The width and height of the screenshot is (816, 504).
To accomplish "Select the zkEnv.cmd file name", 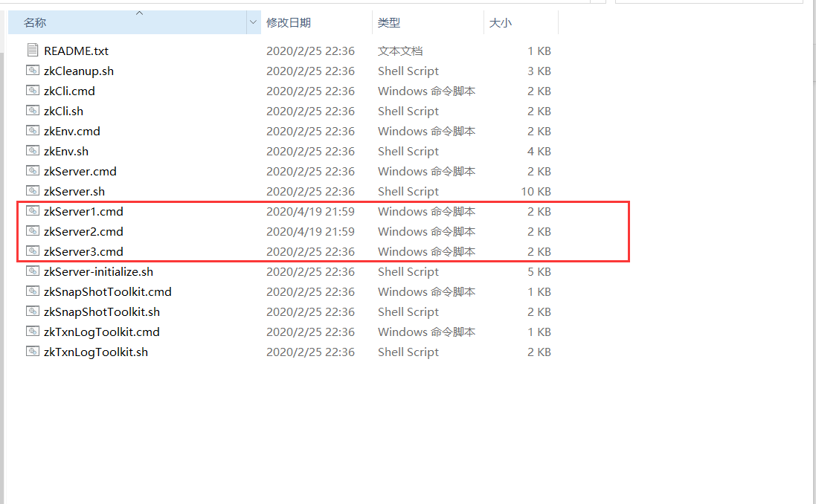I will pos(72,131).
